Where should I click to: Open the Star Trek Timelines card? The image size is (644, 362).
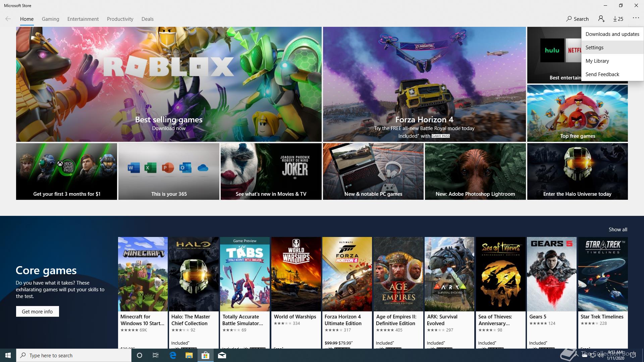pos(603,293)
